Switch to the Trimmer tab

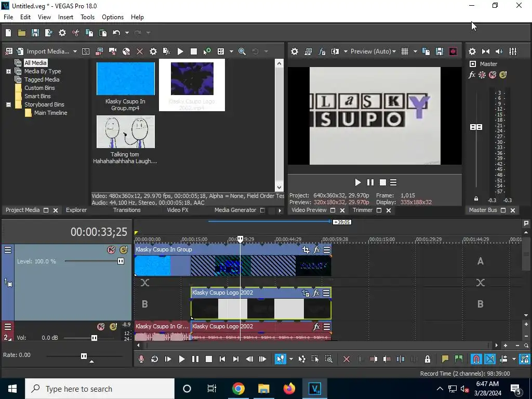362,210
